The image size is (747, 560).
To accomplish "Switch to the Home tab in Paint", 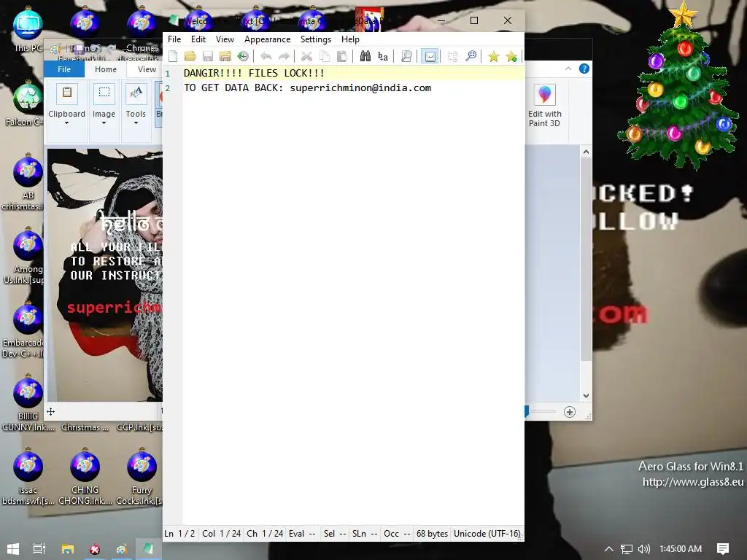I will [x=106, y=69].
